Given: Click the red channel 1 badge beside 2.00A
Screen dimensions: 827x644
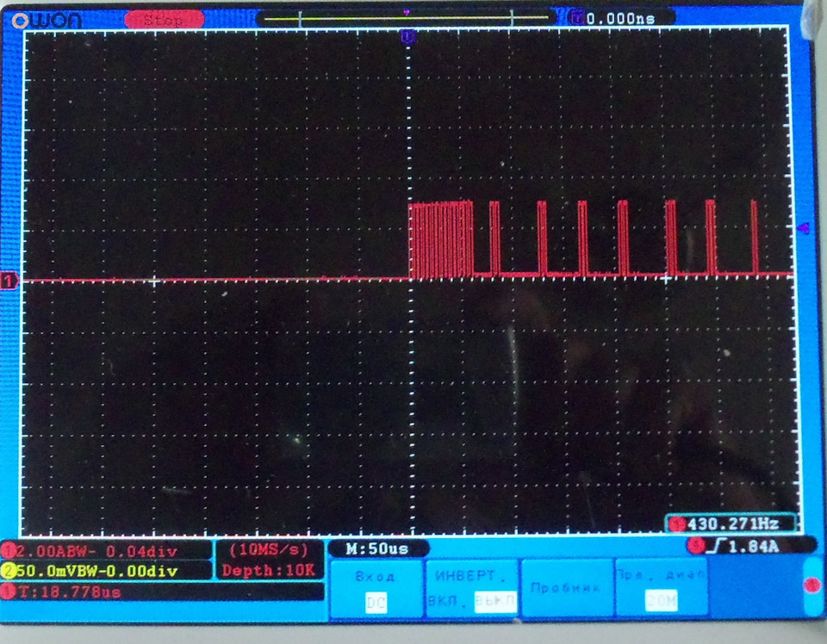Looking at the screenshot, I should coord(9,551).
